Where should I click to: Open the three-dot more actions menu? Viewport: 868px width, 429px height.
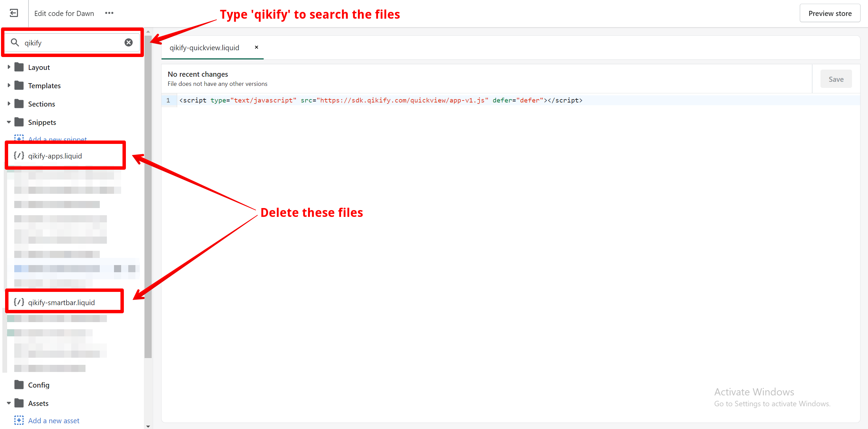[109, 13]
